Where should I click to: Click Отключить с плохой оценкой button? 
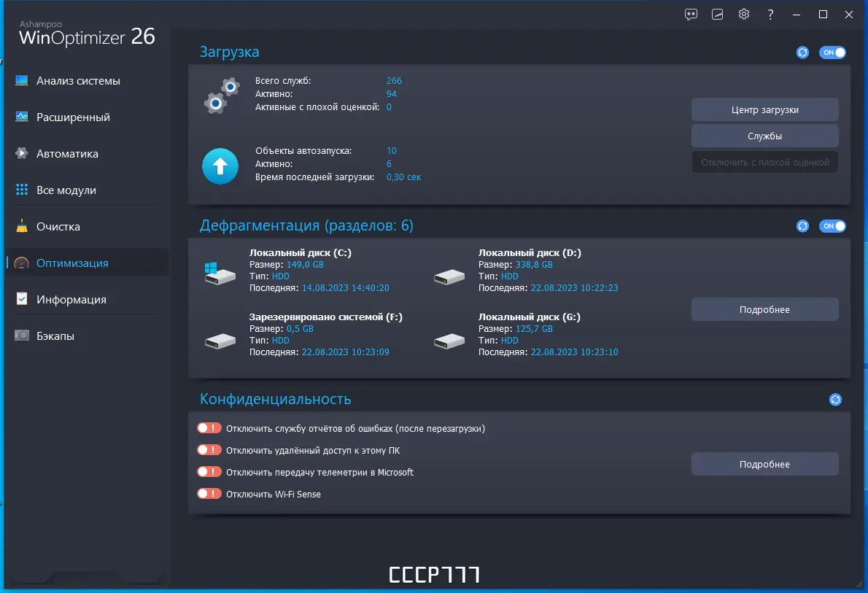764,162
